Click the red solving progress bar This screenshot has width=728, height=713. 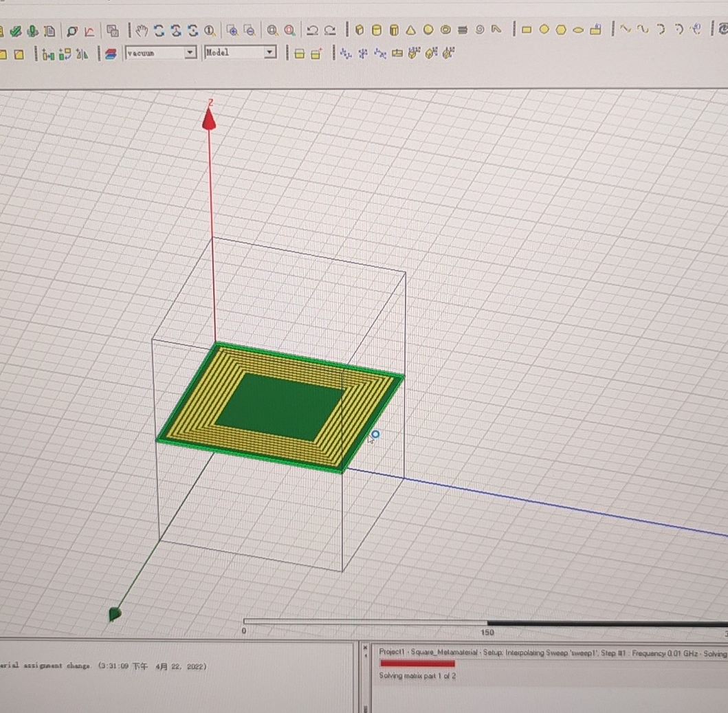click(417, 663)
